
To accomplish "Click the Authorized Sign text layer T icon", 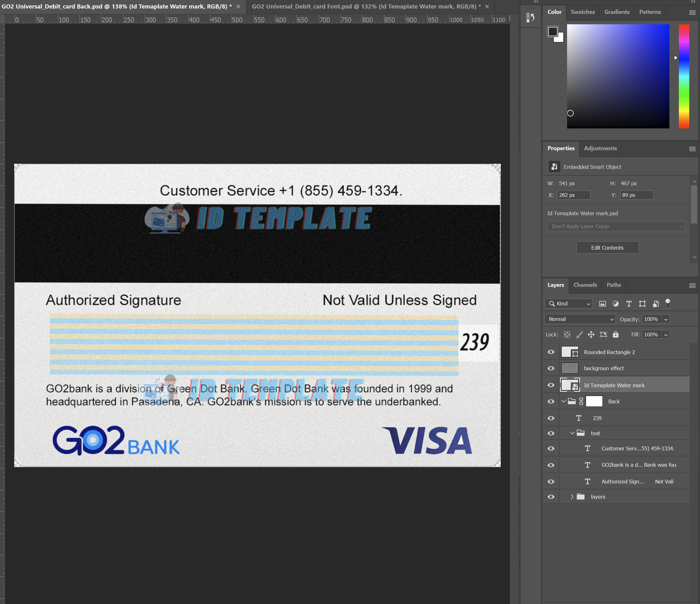I will point(588,482).
